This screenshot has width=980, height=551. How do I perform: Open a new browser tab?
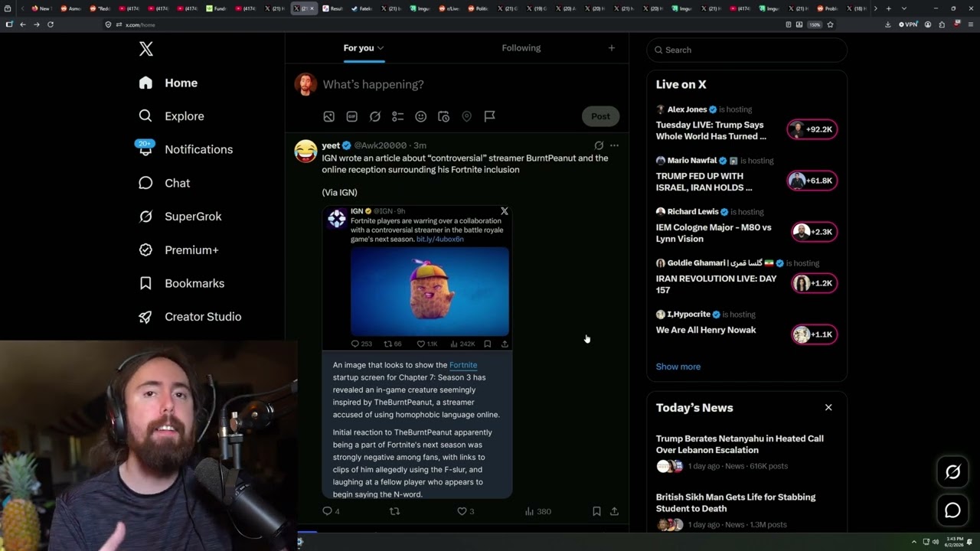point(888,8)
